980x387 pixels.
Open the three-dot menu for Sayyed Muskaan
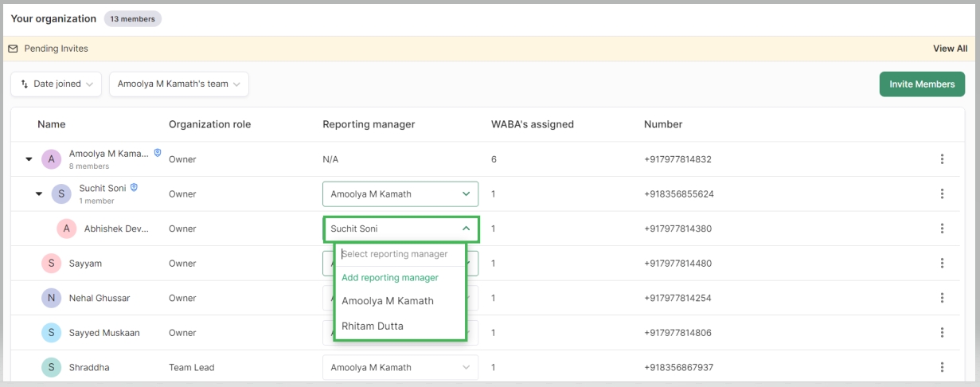click(x=942, y=333)
